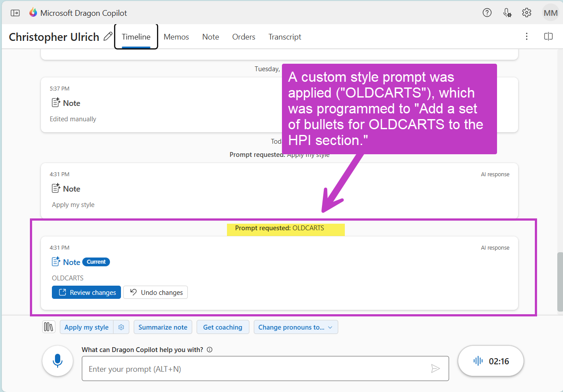Click the waveform icon beside Apply my style
The image size is (563, 392).
(x=48, y=327)
